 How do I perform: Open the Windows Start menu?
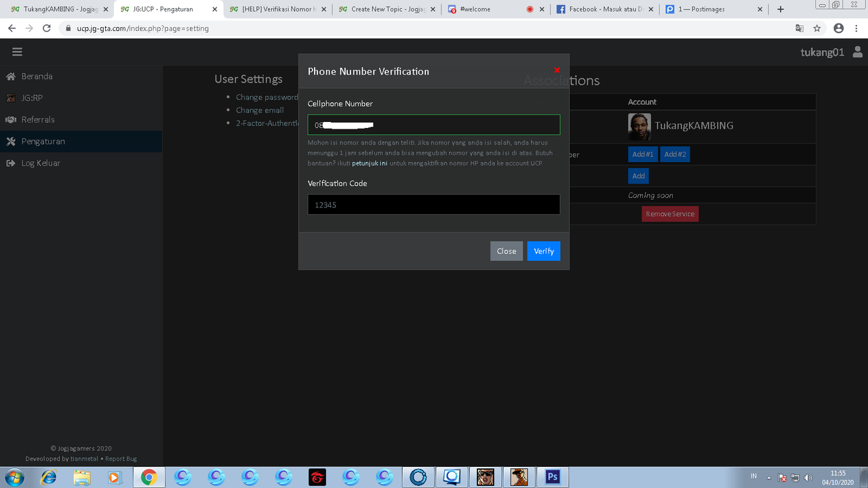coord(14,477)
